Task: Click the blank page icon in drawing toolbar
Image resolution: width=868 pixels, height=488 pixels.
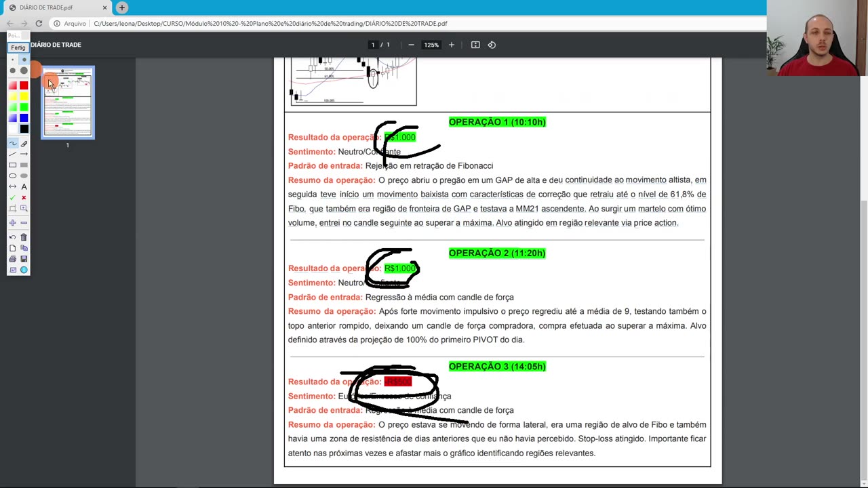Action: click(12, 248)
